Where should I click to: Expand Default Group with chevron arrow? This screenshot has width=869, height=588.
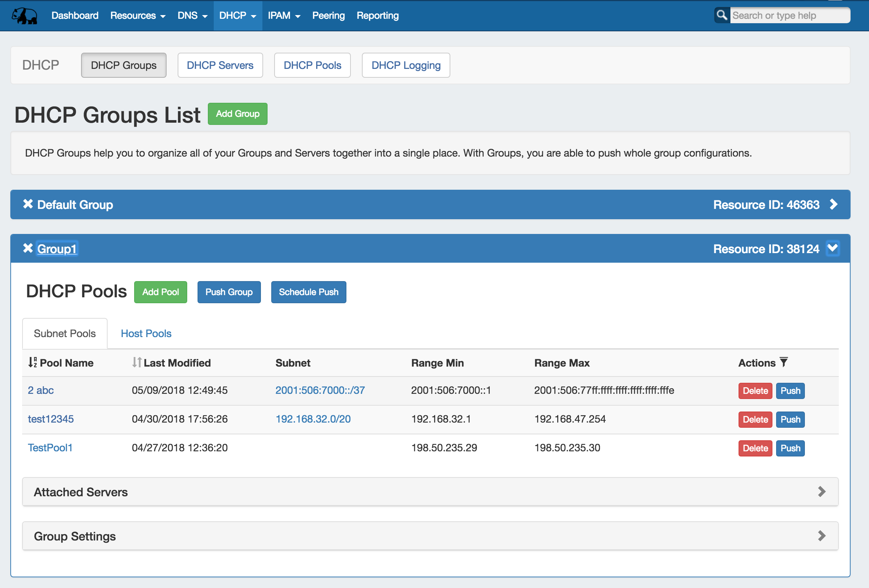[834, 204]
